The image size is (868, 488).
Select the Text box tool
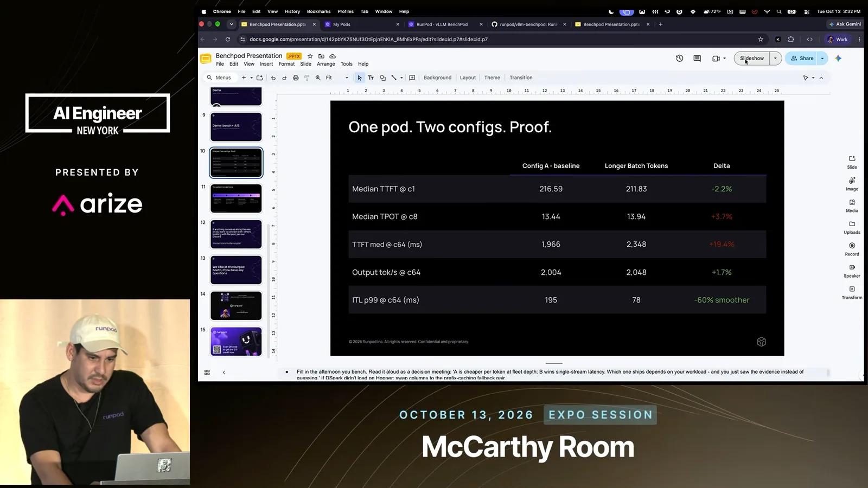pyautogui.click(x=371, y=78)
